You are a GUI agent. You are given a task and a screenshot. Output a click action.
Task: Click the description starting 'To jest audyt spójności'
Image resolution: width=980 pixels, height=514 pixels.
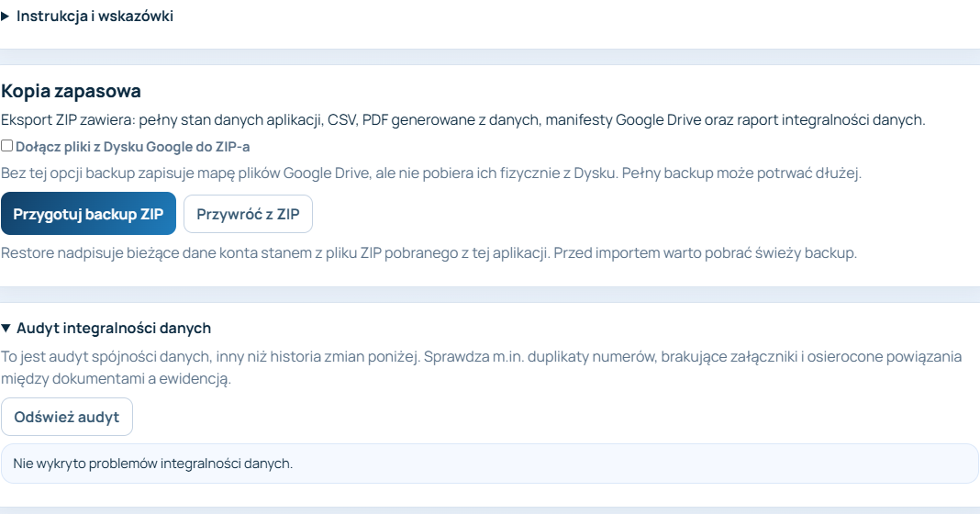[x=481, y=368]
